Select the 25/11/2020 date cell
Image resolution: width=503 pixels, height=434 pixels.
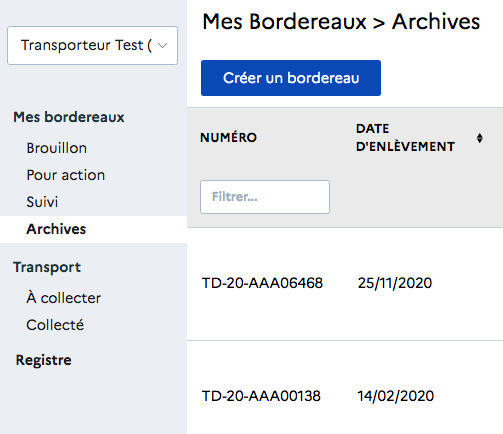click(395, 283)
